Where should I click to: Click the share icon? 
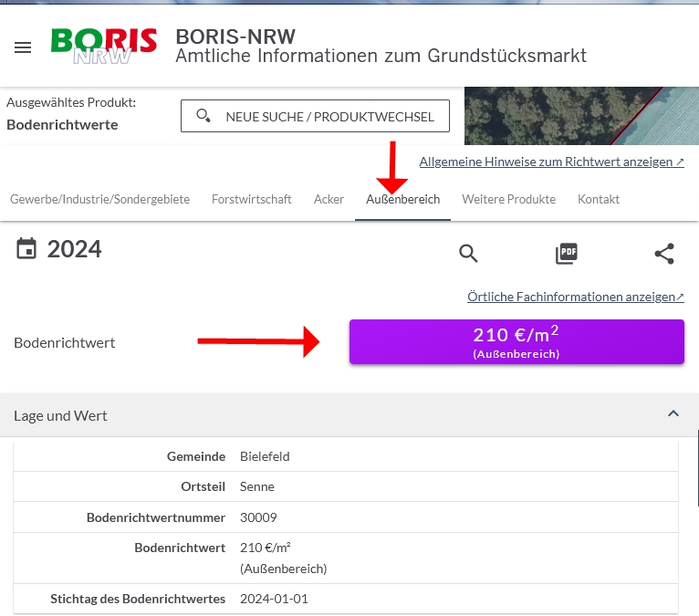tap(664, 254)
